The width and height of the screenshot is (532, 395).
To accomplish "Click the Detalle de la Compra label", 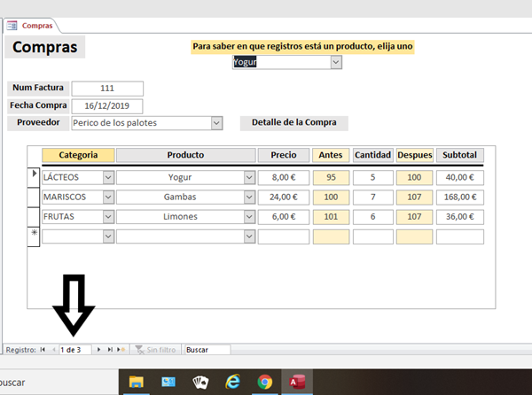I will [294, 122].
